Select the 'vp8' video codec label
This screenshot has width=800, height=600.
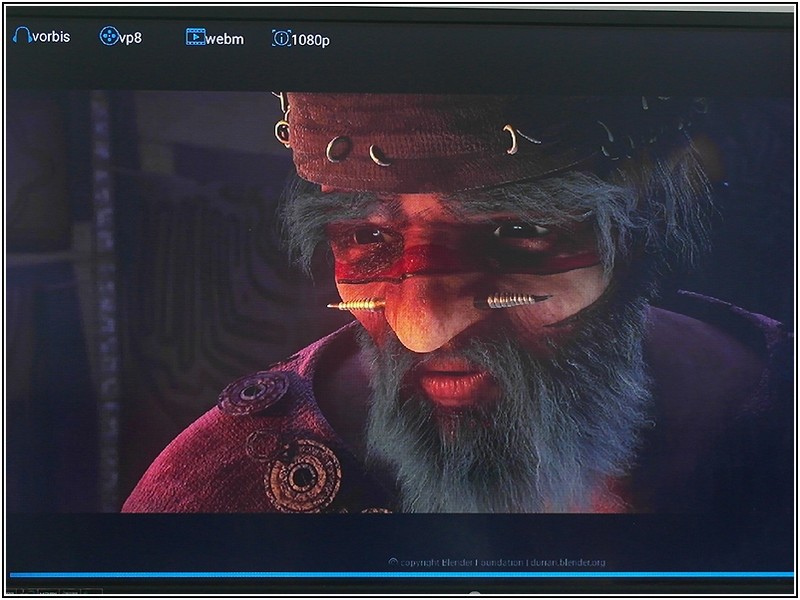130,39
